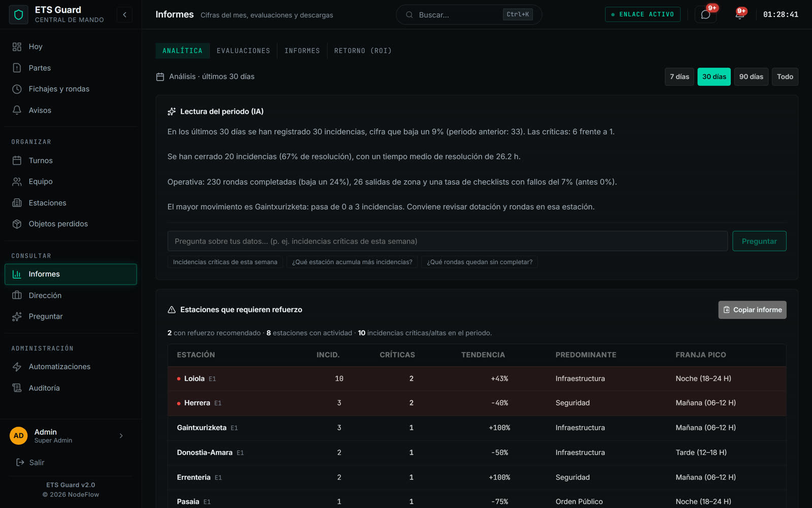Click the Dirección briefcase icon
The image size is (812, 508).
pyautogui.click(x=17, y=295)
